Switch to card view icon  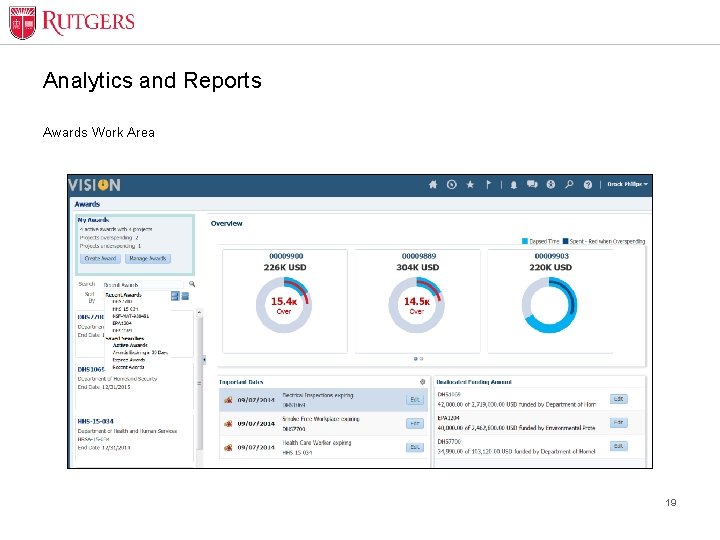pos(175,296)
